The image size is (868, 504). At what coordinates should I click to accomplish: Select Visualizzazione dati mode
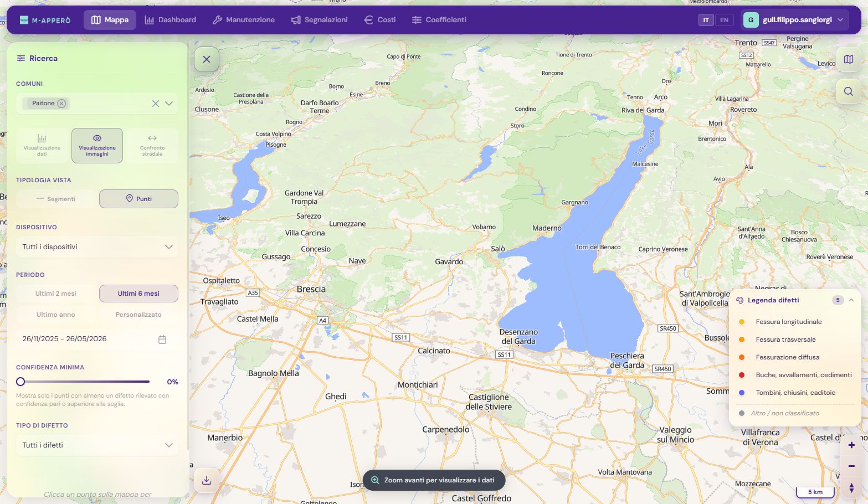point(42,146)
